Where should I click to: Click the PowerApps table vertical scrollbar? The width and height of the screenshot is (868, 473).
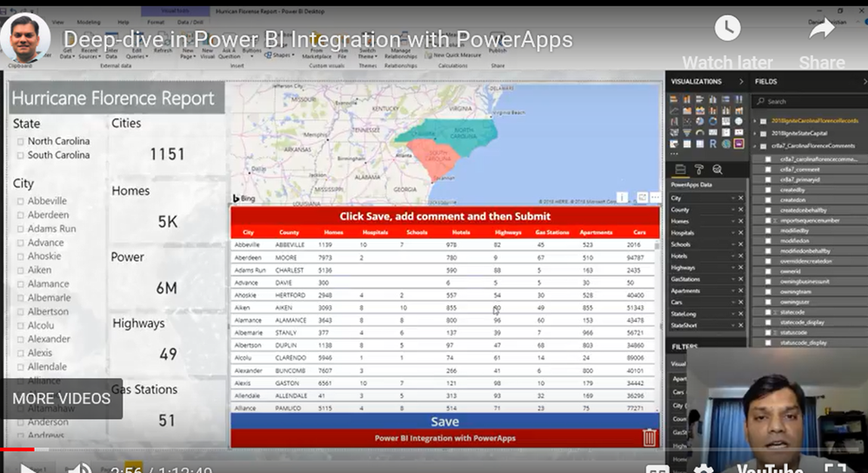point(658,325)
